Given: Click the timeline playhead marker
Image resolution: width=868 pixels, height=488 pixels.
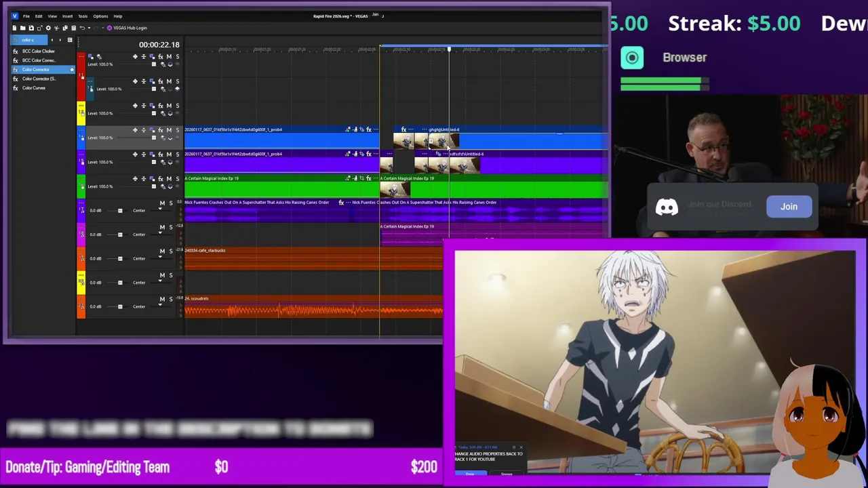Looking at the screenshot, I should point(448,49).
